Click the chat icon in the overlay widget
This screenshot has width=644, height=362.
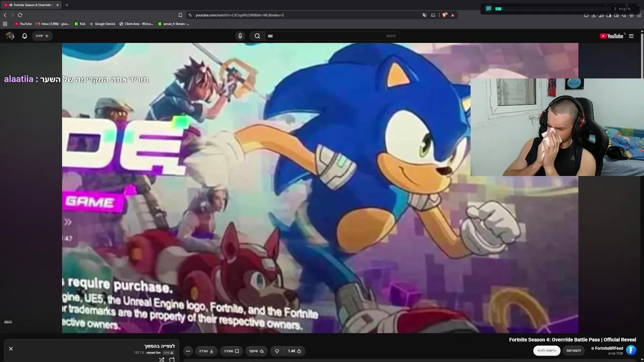[x=489, y=9]
